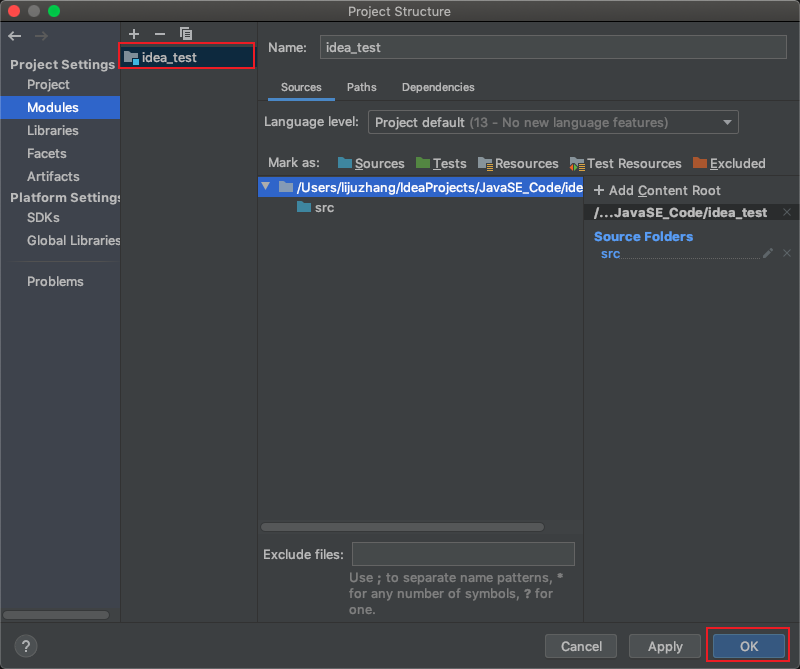
Task: Open Artifacts settings
Action: tap(53, 176)
